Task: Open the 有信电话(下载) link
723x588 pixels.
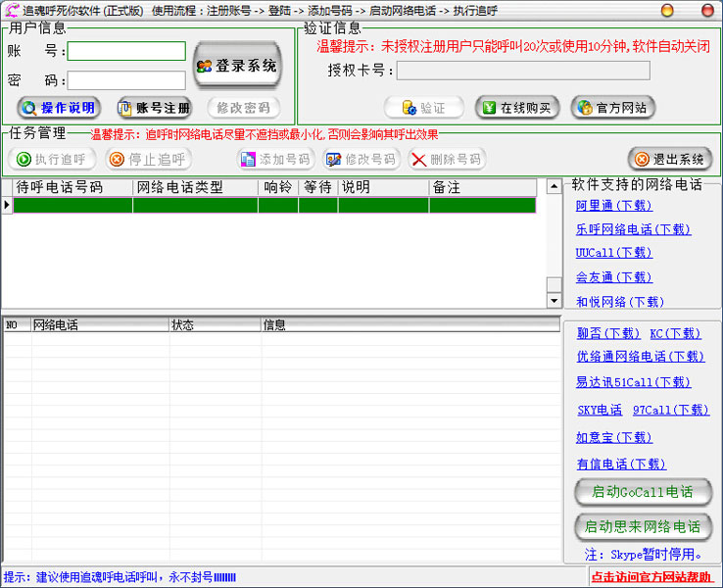Action: (x=621, y=464)
